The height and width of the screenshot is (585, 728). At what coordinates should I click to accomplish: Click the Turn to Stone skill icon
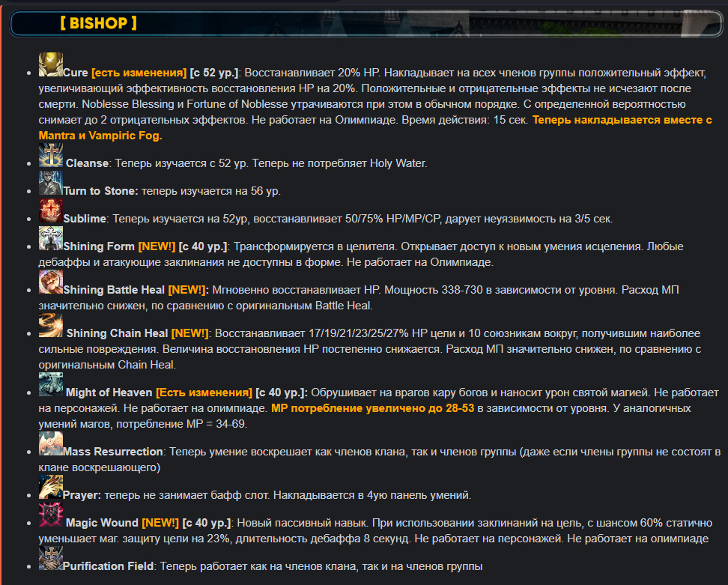click(50, 184)
